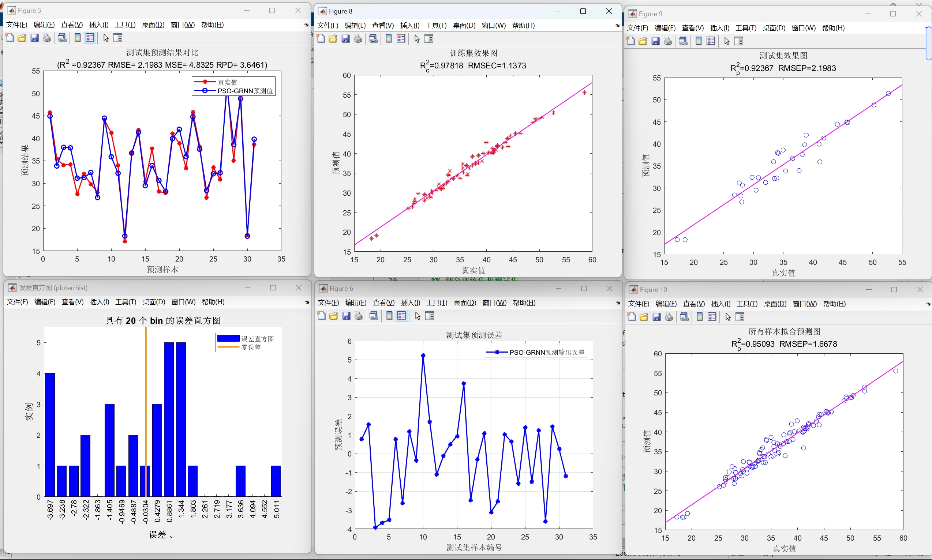
Task: Select Edit Plot arrow in Figure 9
Action: 727,41
